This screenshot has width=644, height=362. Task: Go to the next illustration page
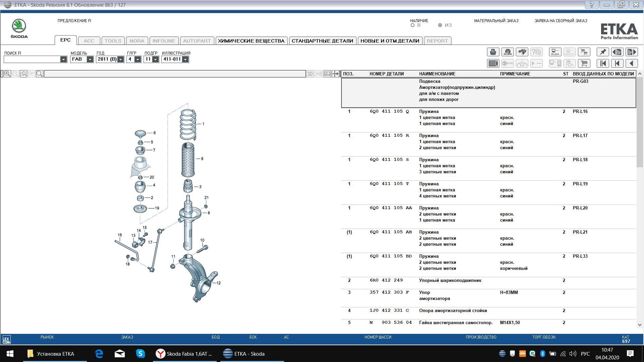tap(632, 52)
